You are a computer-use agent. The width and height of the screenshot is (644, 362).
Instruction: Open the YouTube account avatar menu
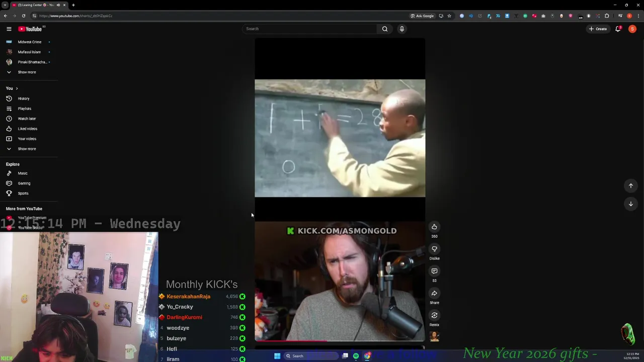[x=632, y=29]
